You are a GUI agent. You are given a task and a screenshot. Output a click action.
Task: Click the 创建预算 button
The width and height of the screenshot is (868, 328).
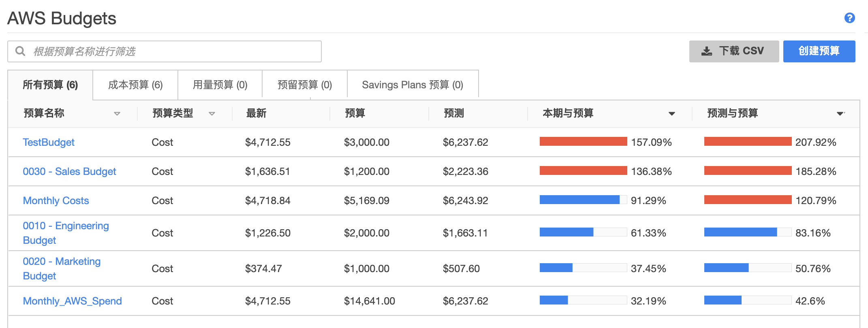coord(819,51)
